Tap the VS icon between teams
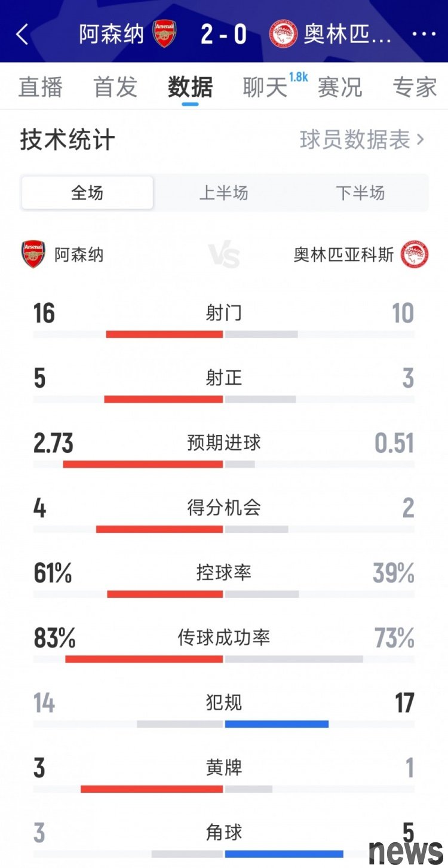This screenshot has height=868, width=448. coord(224,255)
